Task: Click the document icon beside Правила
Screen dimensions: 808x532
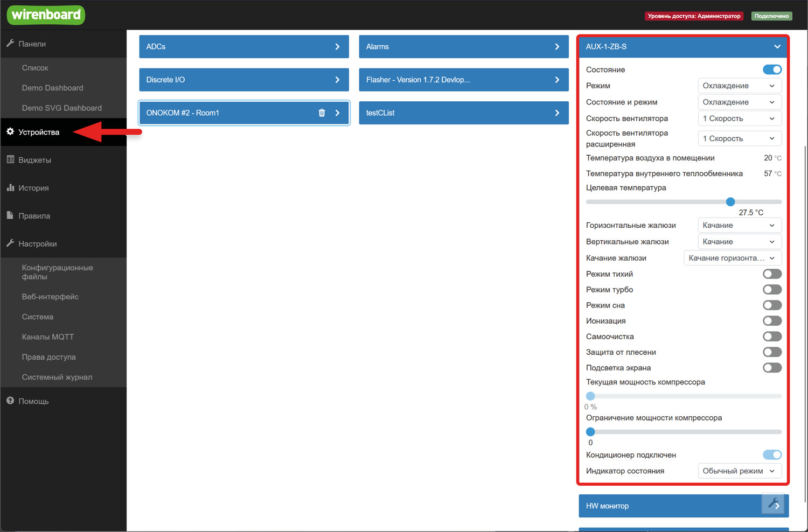Action: (x=10, y=215)
